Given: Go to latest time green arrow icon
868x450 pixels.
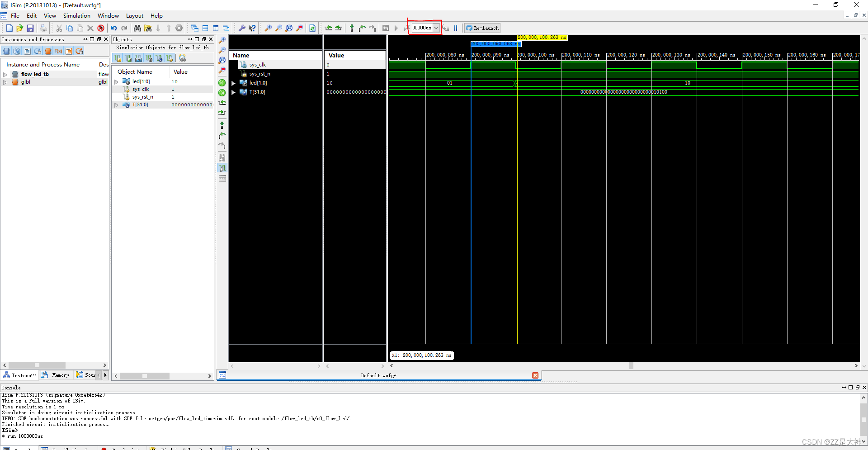Looking at the screenshot, I should tap(222, 93).
